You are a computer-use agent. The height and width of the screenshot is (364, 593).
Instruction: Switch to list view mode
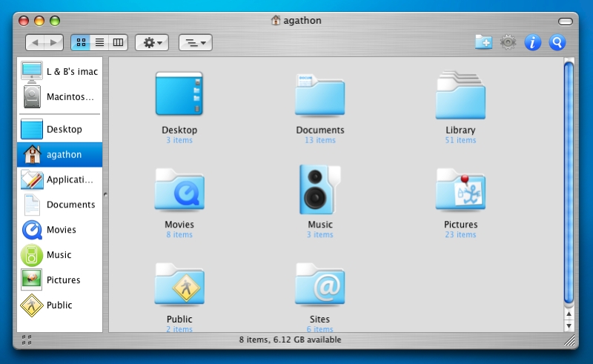tap(100, 42)
